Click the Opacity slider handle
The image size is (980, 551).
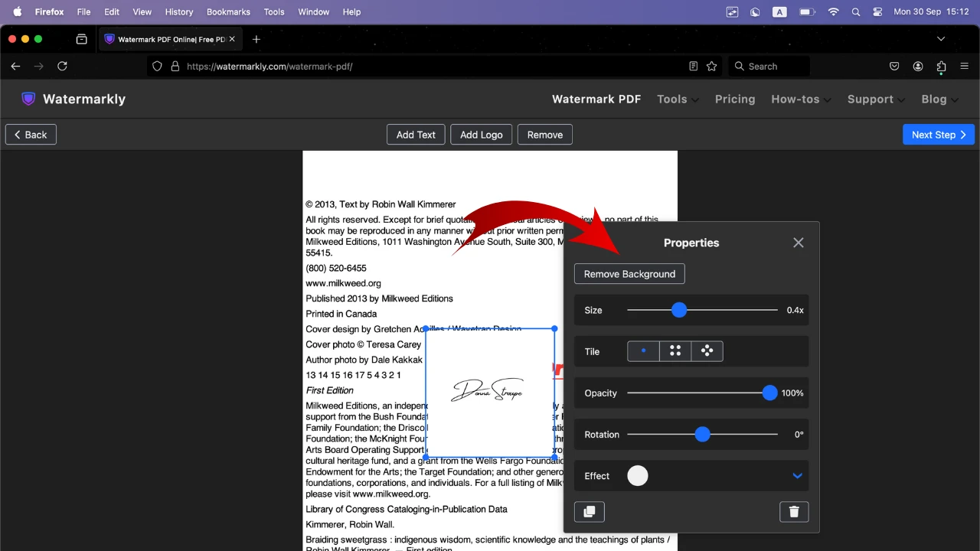pos(769,393)
